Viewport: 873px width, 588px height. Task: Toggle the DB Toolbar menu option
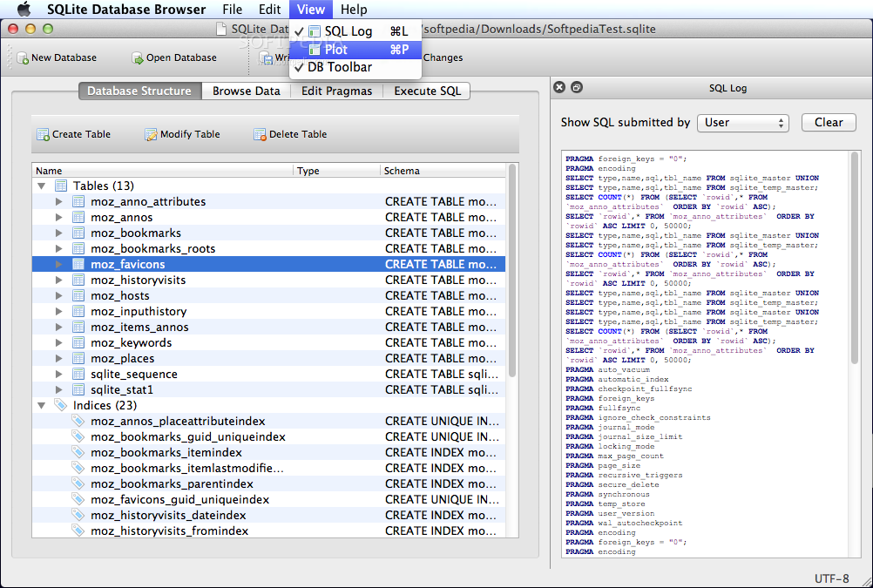point(355,67)
